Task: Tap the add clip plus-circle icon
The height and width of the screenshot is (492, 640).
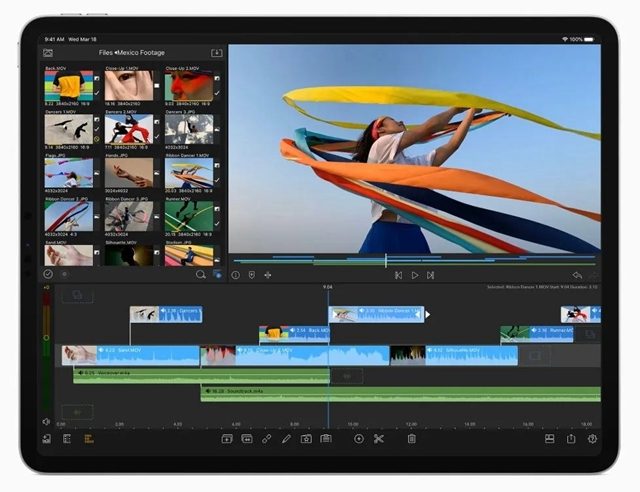Action: (x=359, y=438)
